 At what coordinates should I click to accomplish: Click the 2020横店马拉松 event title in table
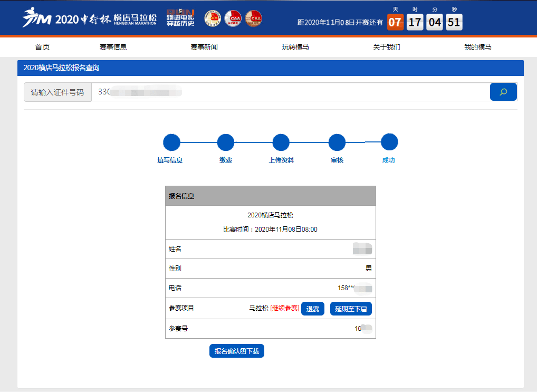(270, 215)
